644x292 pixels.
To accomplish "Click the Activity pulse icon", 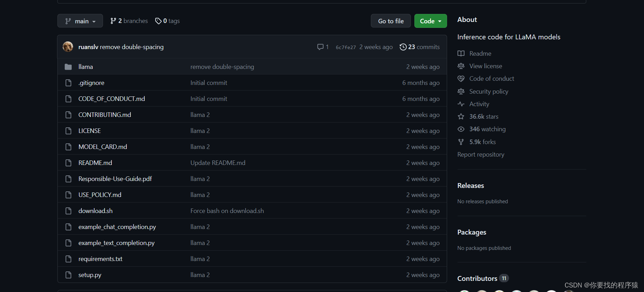I will [461, 104].
